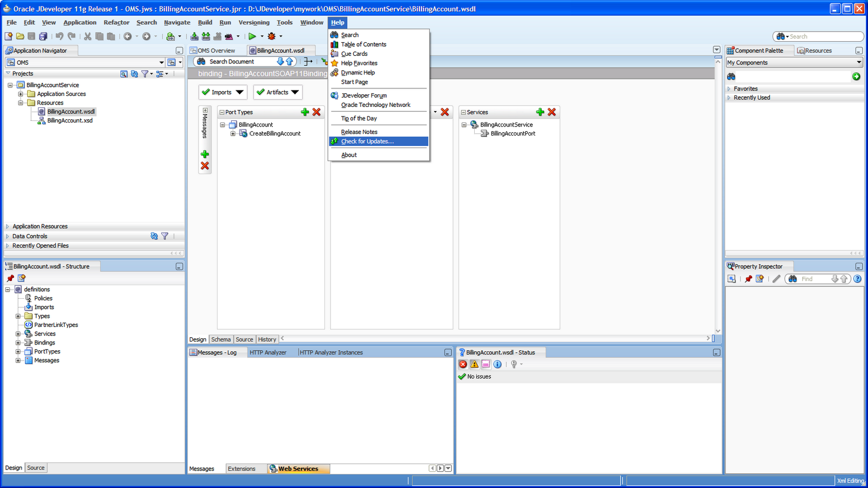The image size is (868, 488).
Task: Add a message with green plus in Messages strip
Action: [x=205, y=155]
